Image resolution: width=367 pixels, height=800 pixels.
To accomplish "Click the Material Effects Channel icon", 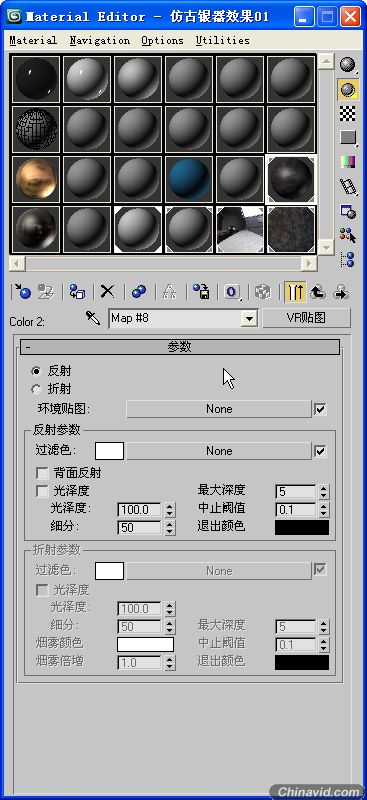I will (233, 291).
